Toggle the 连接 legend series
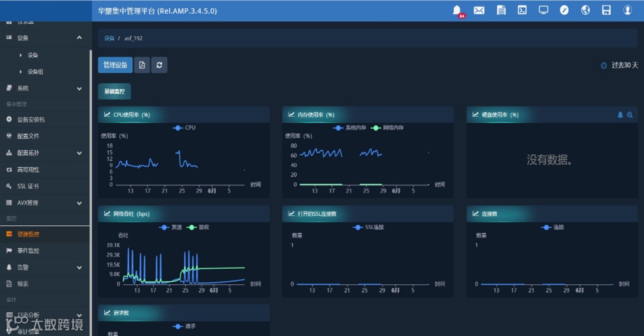Viewport: 644px width, 336px height. pyautogui.click(x=553, y=227)
